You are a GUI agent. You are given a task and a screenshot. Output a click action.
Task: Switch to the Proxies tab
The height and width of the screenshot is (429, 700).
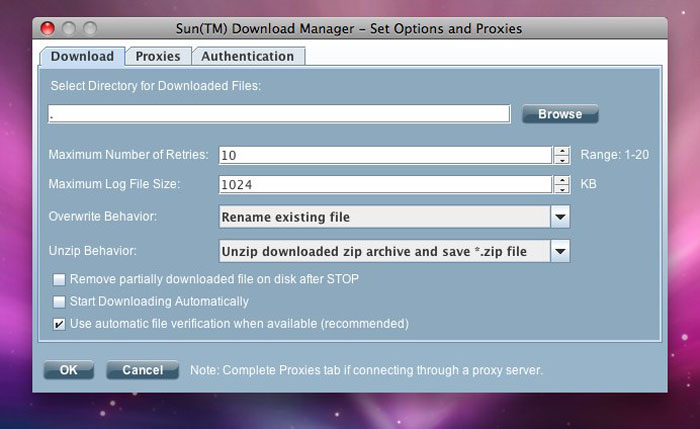pos(158,56)
